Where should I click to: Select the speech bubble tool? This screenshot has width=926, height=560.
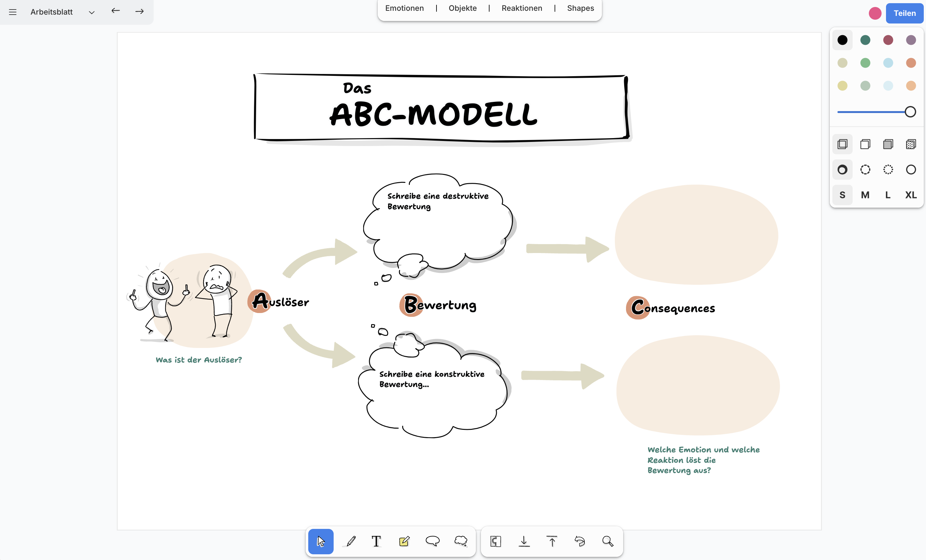pyautogui.click(x=433, y=541)
